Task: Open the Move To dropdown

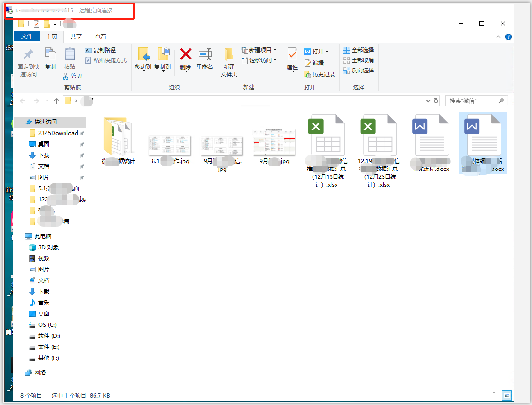Action: [x=143, y=59]
